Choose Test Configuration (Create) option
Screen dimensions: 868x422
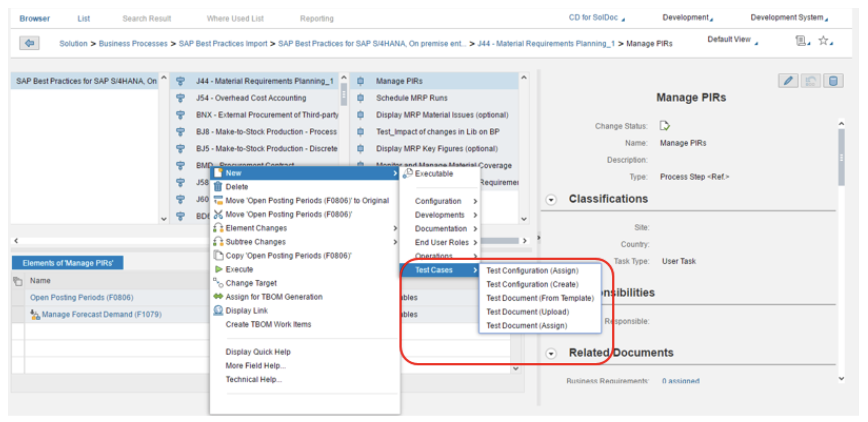(x=532, y=284)
